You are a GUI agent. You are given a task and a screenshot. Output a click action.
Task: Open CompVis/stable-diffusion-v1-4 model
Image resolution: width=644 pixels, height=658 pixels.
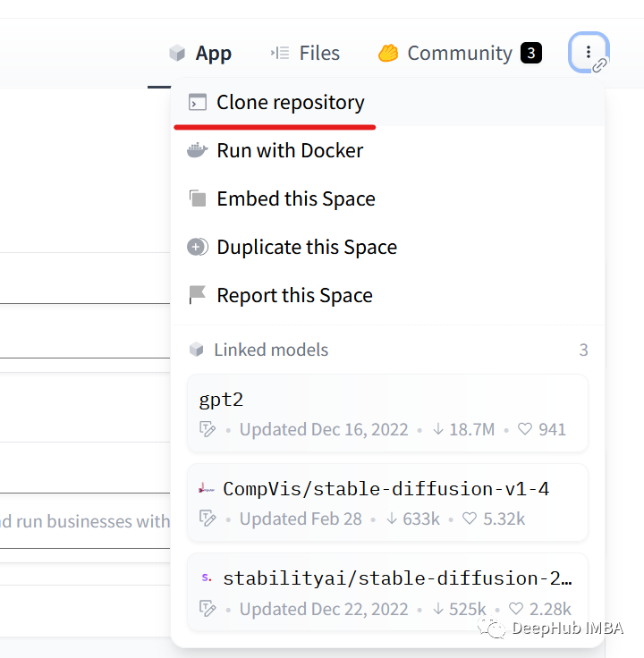pos(387,502)
